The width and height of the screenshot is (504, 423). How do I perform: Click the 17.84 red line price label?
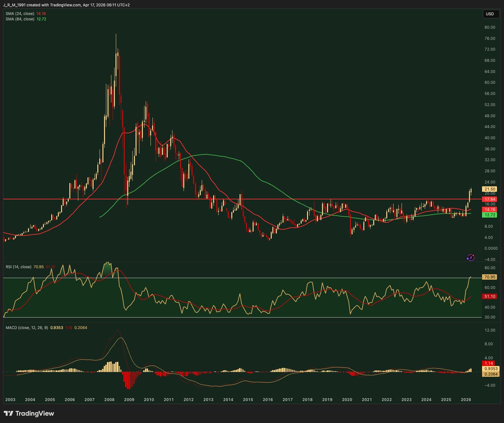[490, 199]
